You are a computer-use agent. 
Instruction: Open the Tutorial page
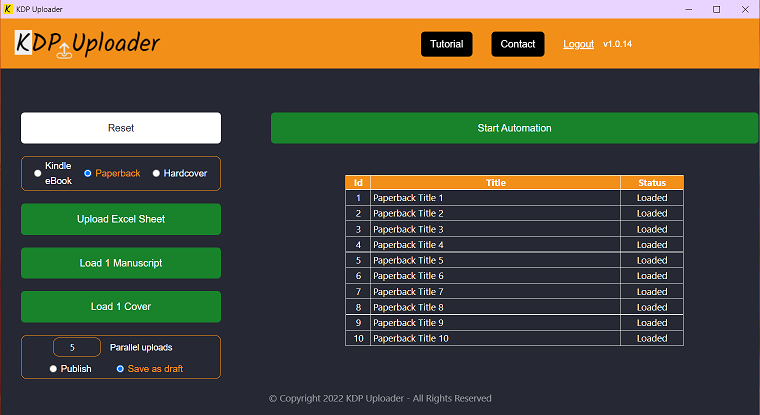pos(446,44)
